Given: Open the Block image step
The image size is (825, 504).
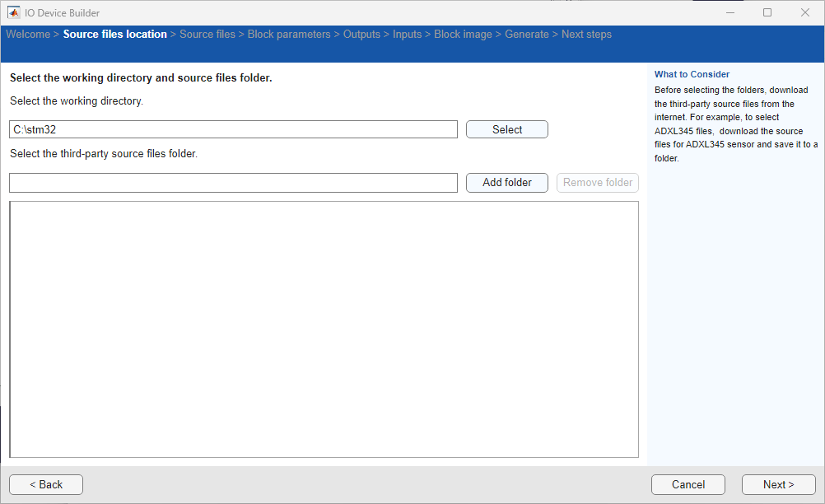Looking at the screenshot, I should 463,35.
